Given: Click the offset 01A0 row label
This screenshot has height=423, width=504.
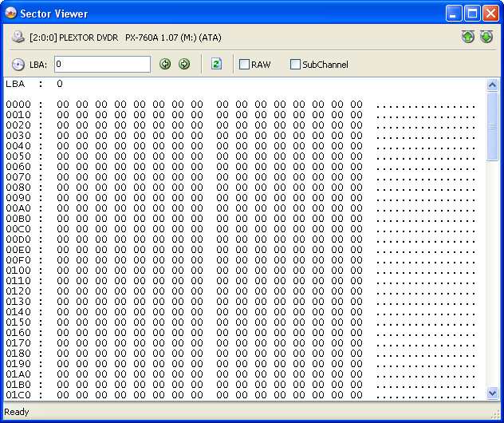Looking at the screenshot, I should (18, 374).
